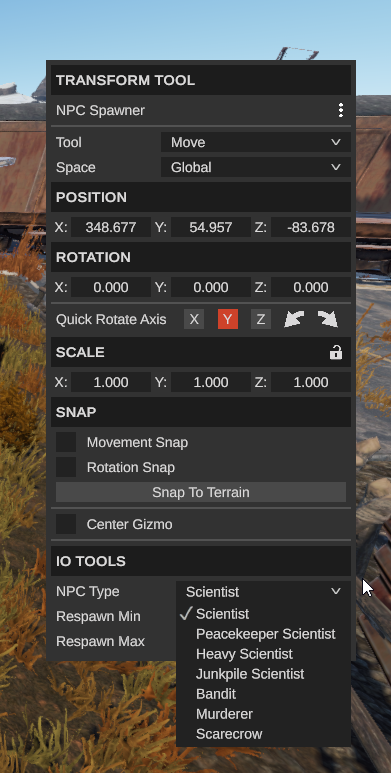
Task: Click the Snap To Terrain button
Action: (x=201, y=492)
